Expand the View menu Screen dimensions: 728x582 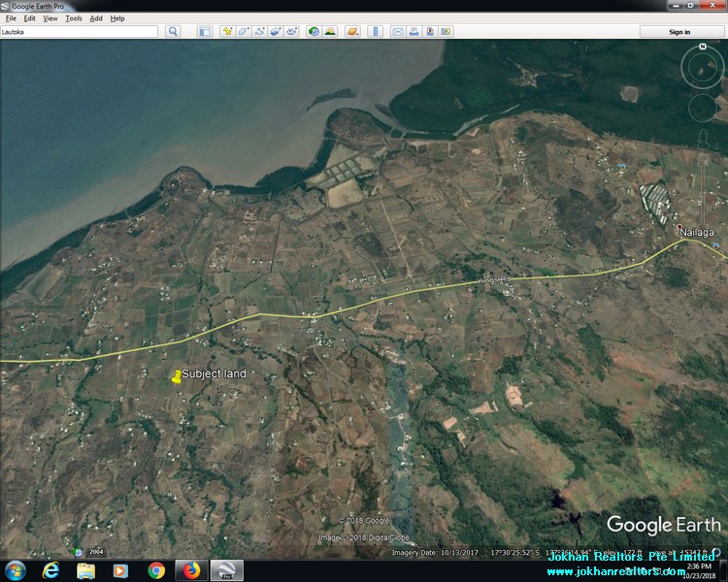click(x=50, y=18)
